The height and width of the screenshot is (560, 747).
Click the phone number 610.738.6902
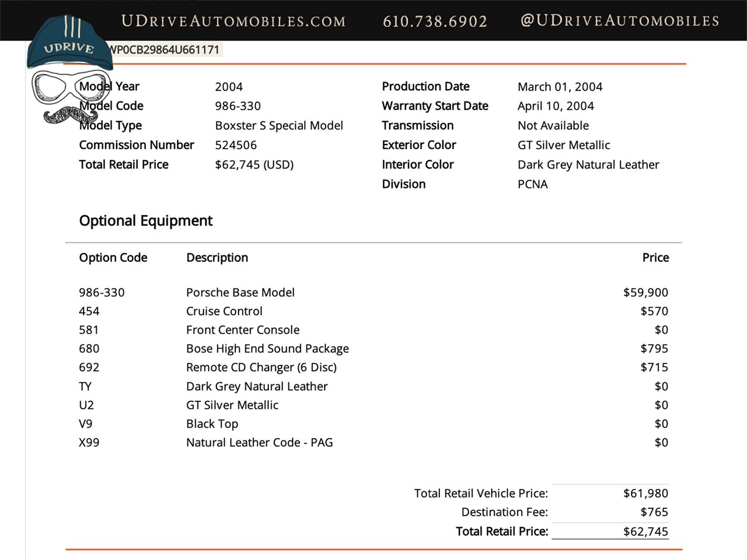[x=435, y=22]
